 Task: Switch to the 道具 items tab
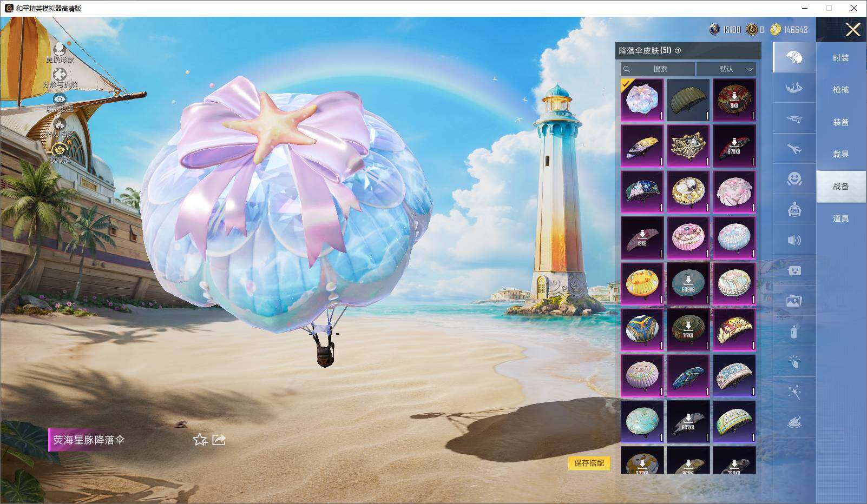(x=841, y=218)
